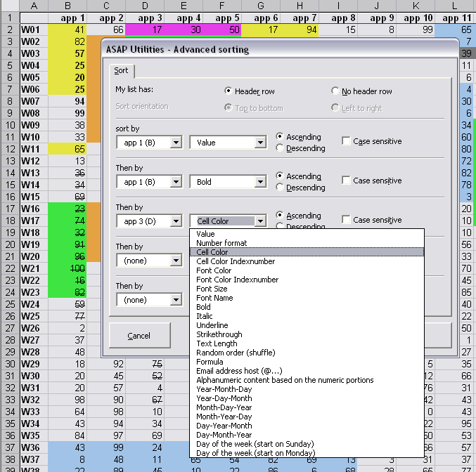The height and width of the screenshot is (472, 476).
Task: Select column A header
Action: (34, 6)
